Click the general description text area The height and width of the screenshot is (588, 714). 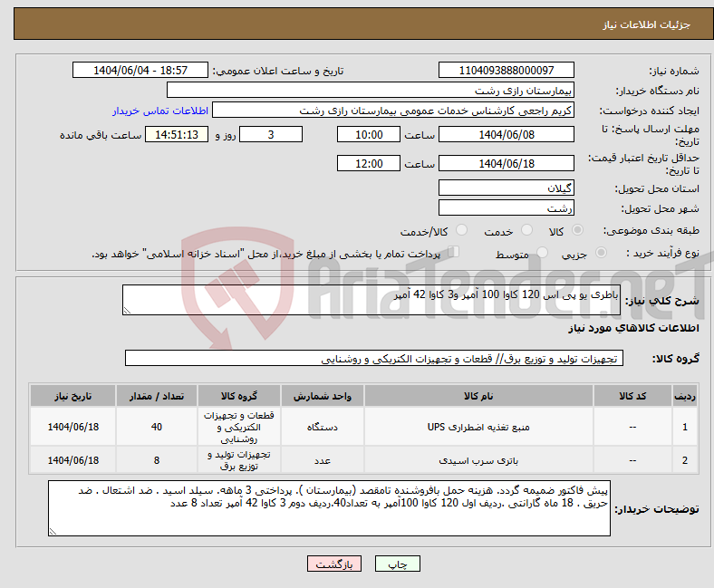point(371,300)
